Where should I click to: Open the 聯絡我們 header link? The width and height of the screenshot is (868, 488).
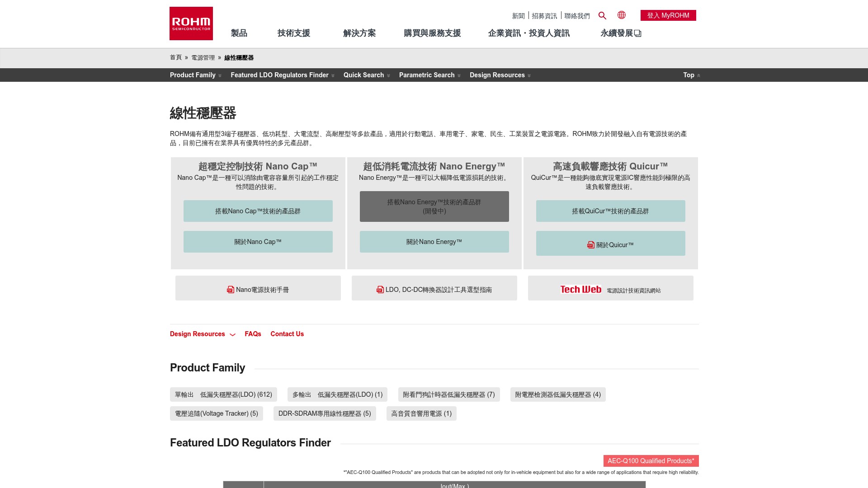pos(577,16)
